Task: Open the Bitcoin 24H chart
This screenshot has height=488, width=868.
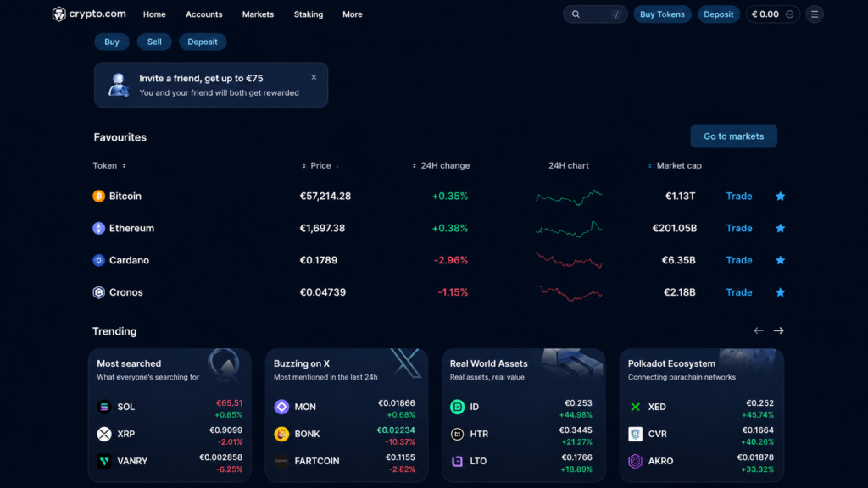Action: coord(569,197)
